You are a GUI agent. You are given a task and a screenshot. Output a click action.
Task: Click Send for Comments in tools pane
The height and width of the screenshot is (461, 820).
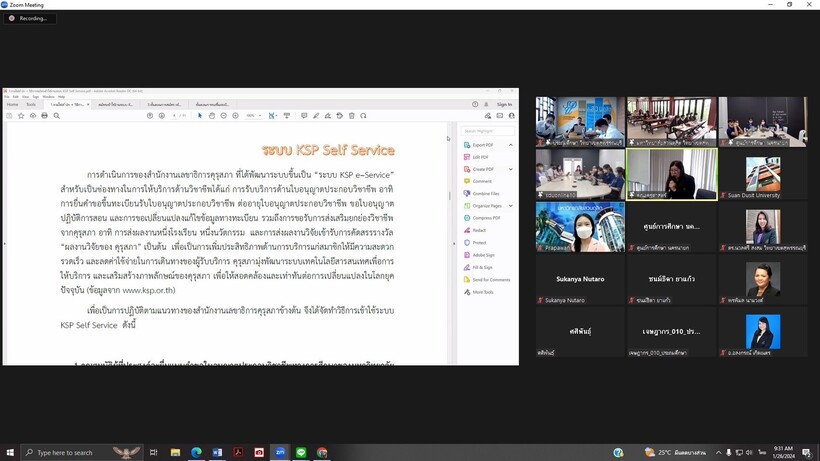pos(487,280)
